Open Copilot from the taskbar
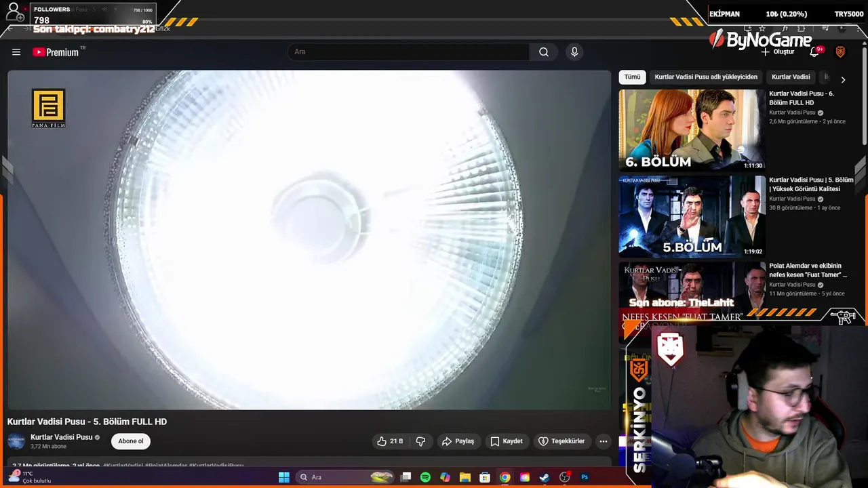Screen dimensions: 868x488 coord(445,477)
